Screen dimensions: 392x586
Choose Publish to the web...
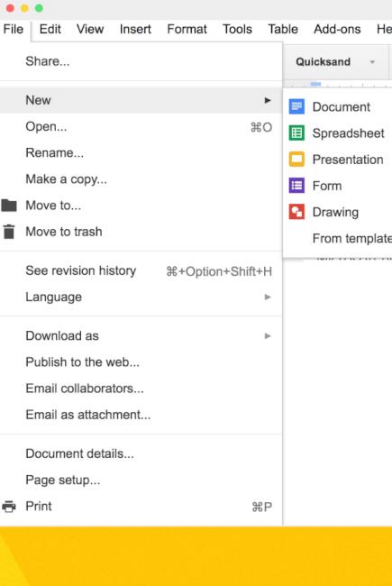click(x=141, y=362)
